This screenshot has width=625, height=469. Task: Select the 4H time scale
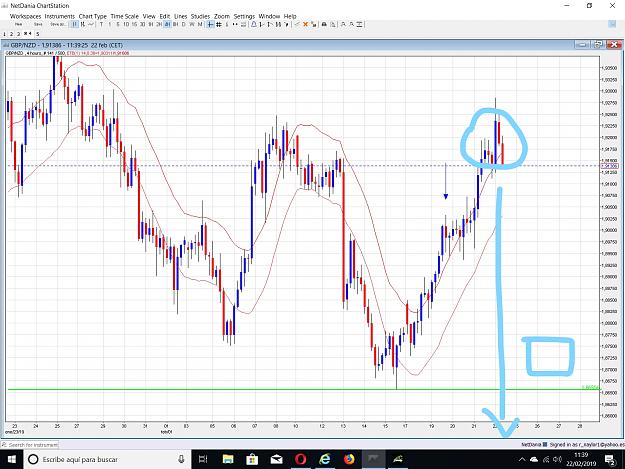click(167, 24)
